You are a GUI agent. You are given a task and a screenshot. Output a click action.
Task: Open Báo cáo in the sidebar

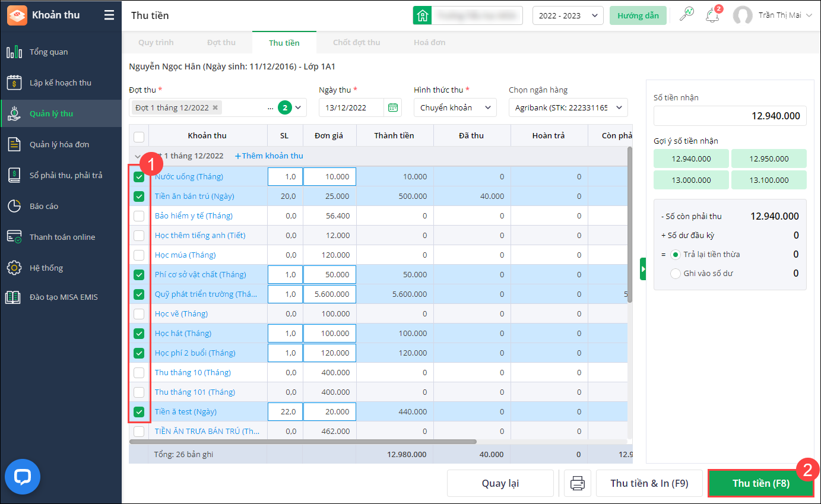[44, 206]
